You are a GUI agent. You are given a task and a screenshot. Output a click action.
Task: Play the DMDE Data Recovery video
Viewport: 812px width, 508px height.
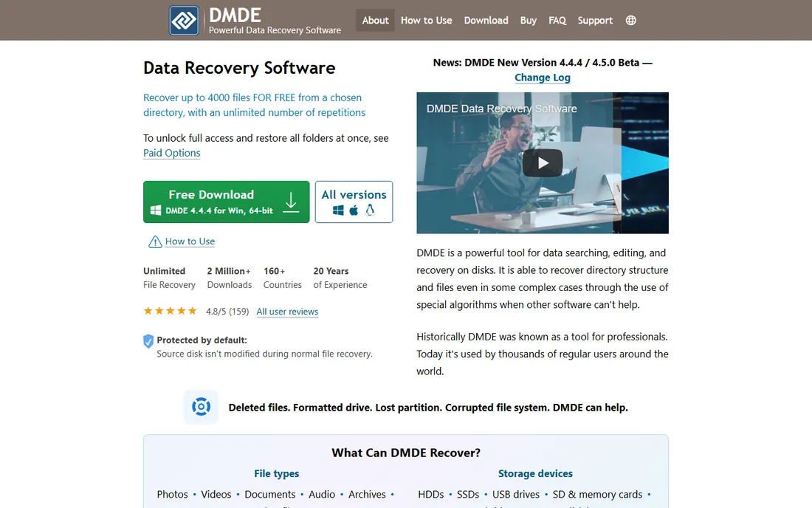coord(543,163)
